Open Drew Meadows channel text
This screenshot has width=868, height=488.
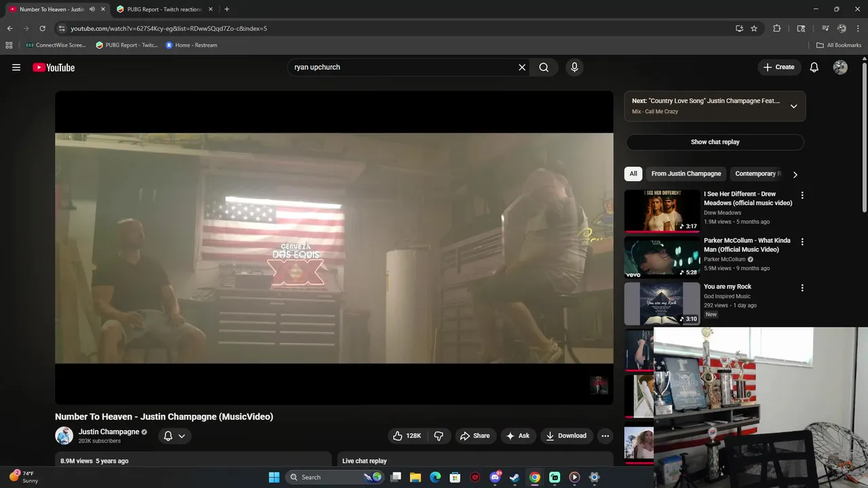pyautogui.click(x=722, y=213)
